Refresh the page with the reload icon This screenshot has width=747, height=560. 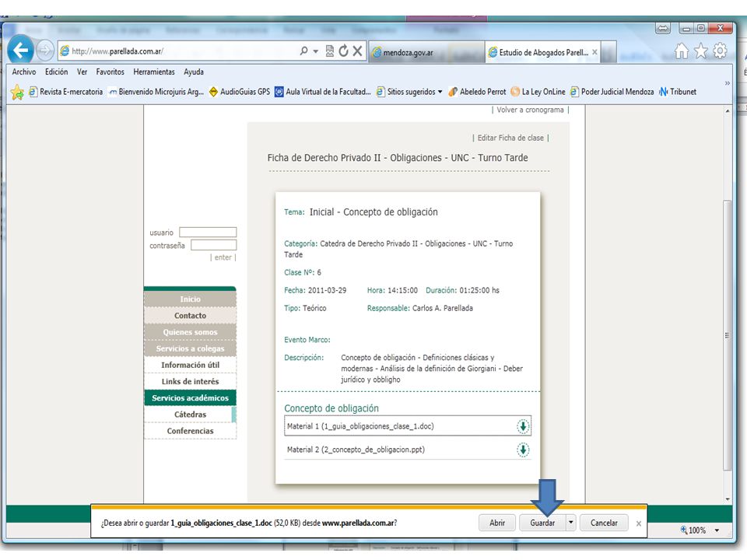pos(343,51)
